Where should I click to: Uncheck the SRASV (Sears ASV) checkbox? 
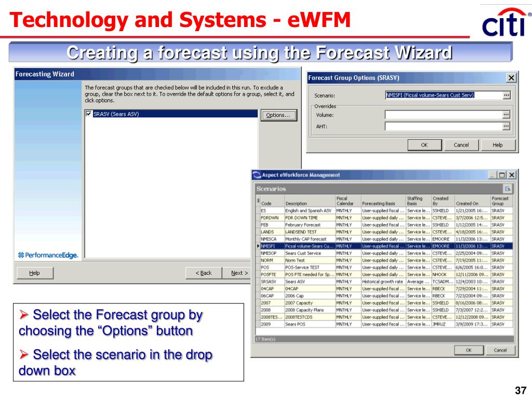[88, 114]
